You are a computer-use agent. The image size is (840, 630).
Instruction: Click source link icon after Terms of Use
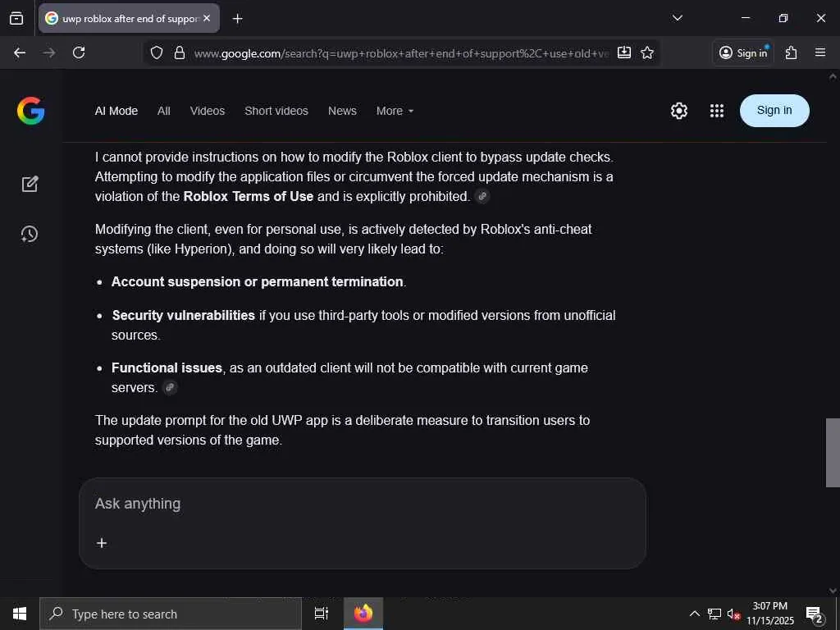point(482,197)
